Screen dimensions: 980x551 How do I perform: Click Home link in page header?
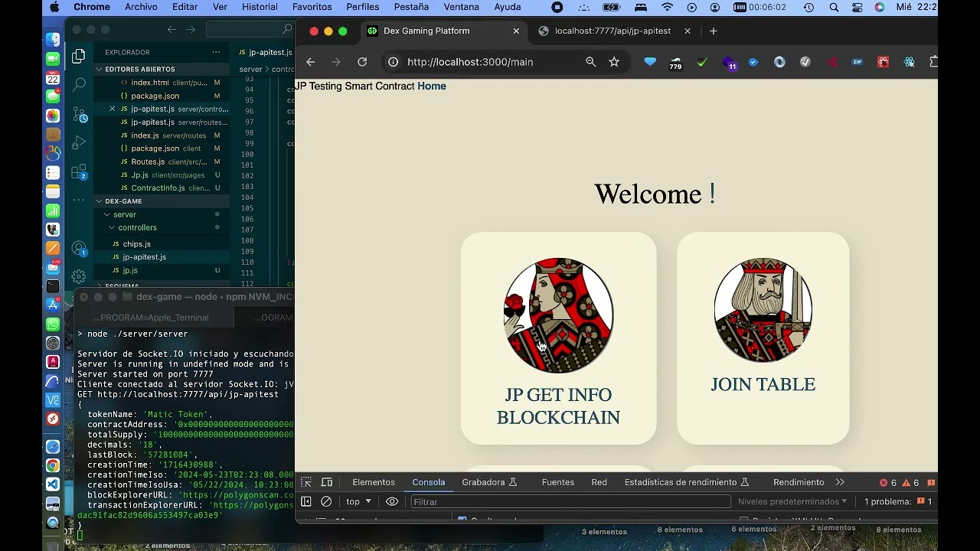click(432, 86)
